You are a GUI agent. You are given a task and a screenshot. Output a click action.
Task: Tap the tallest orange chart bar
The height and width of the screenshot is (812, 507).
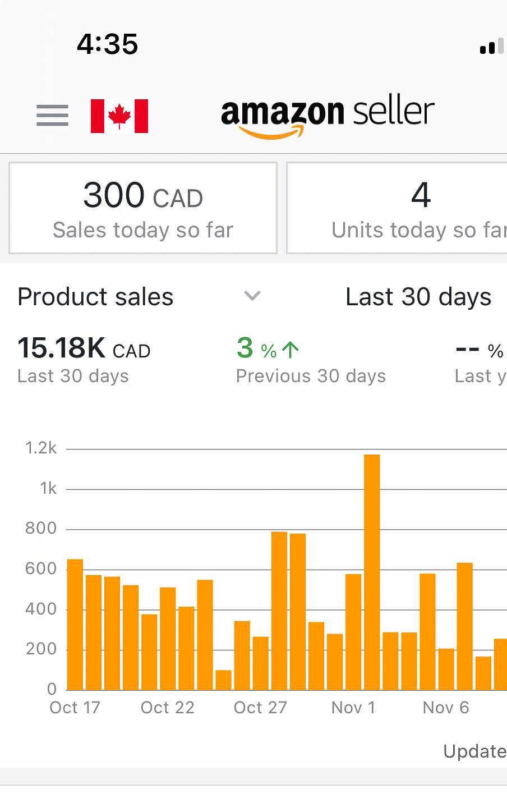(x=372, y=571)
